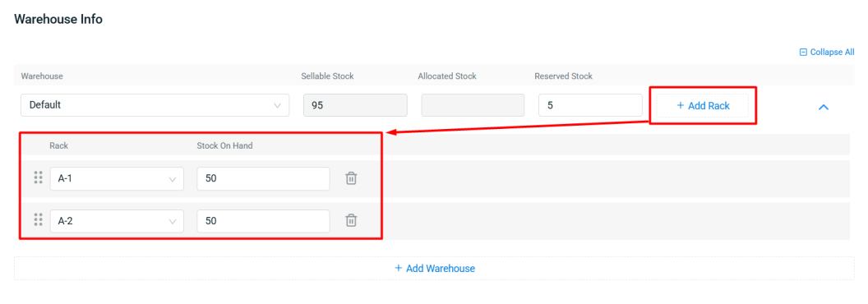Click the empty Allocated Stock field
The width and height of the screenshot is (868, 304).
click(473, 105)
